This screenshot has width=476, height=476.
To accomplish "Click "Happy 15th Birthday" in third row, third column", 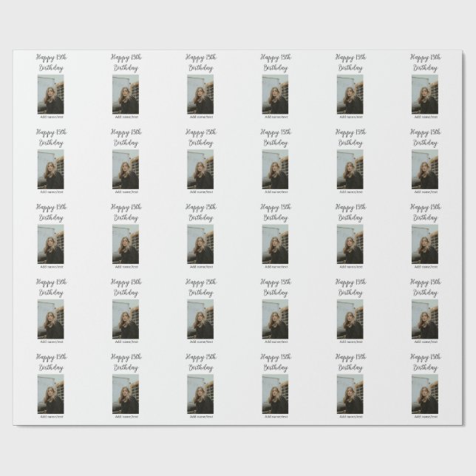I will click(x=200, y=213).
